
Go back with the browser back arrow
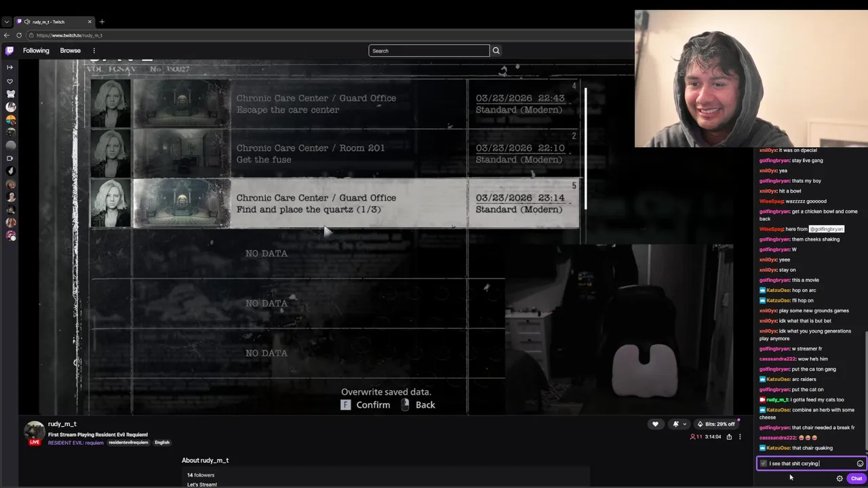point(7,35)
